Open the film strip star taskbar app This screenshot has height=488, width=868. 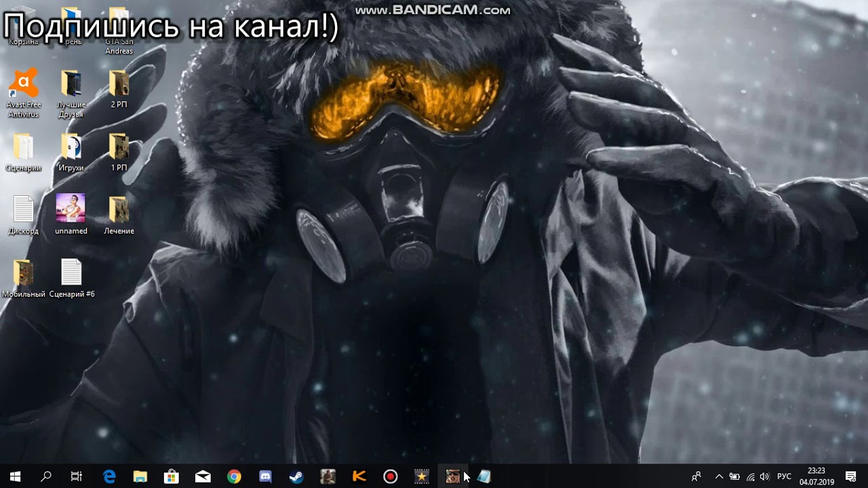point(422,476)
